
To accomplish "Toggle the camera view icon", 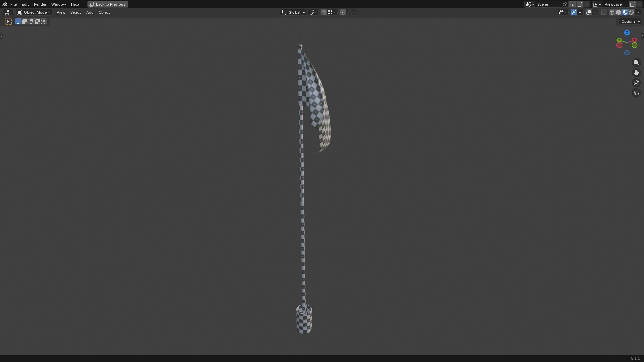I will click(636, 83).
